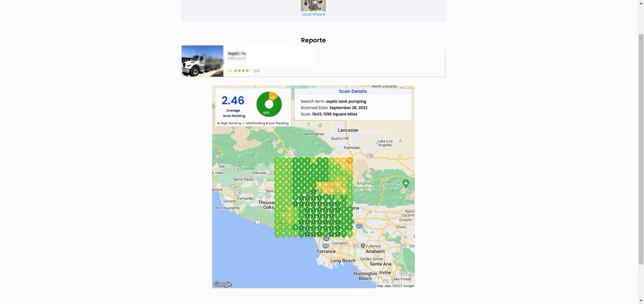Click the Route 150 shield near Fillmore

[237, 169]
